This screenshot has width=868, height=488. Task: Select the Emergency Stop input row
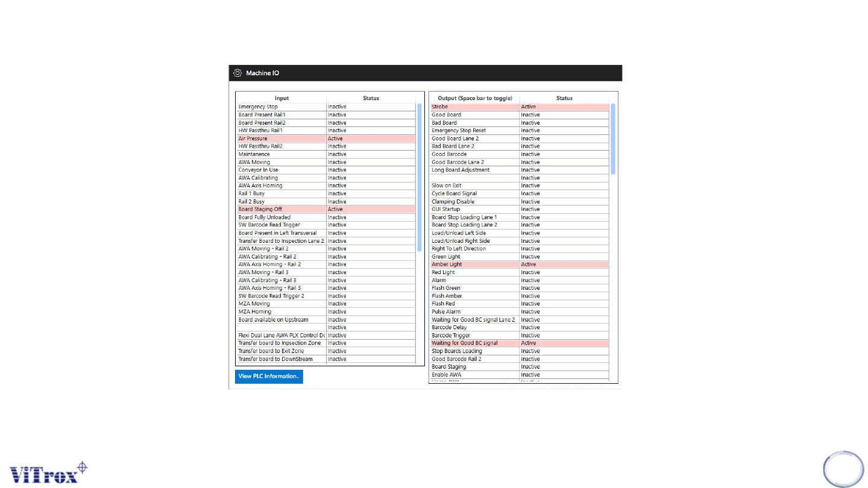(x=326, y=107)
